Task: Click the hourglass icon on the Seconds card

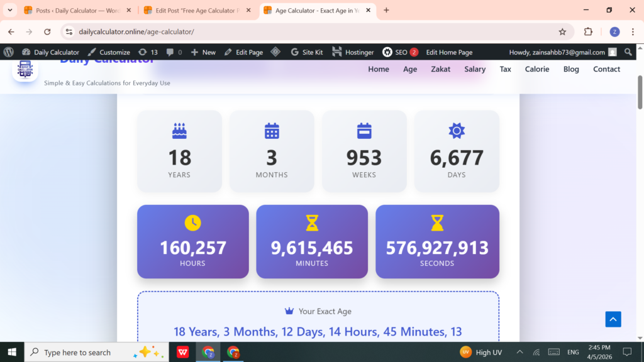Action: (436, 221)
